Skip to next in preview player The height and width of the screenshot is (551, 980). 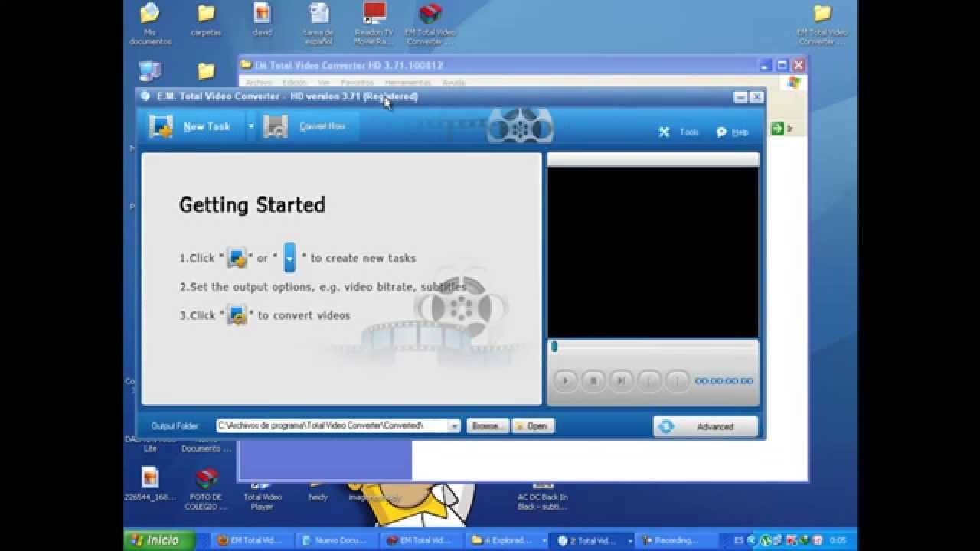pos(621,380)
